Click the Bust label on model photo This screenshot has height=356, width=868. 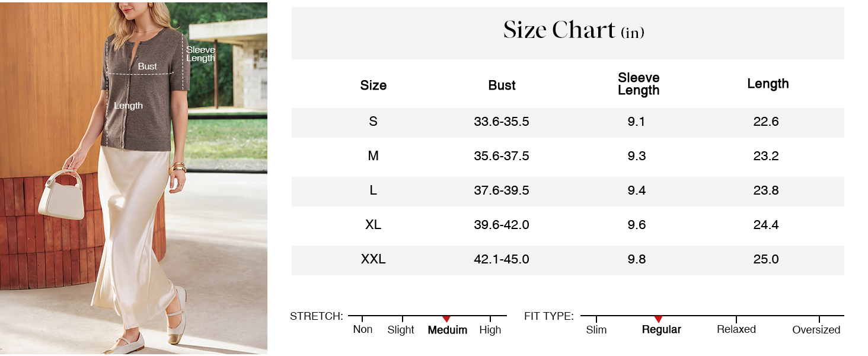(x=148, y=66)
